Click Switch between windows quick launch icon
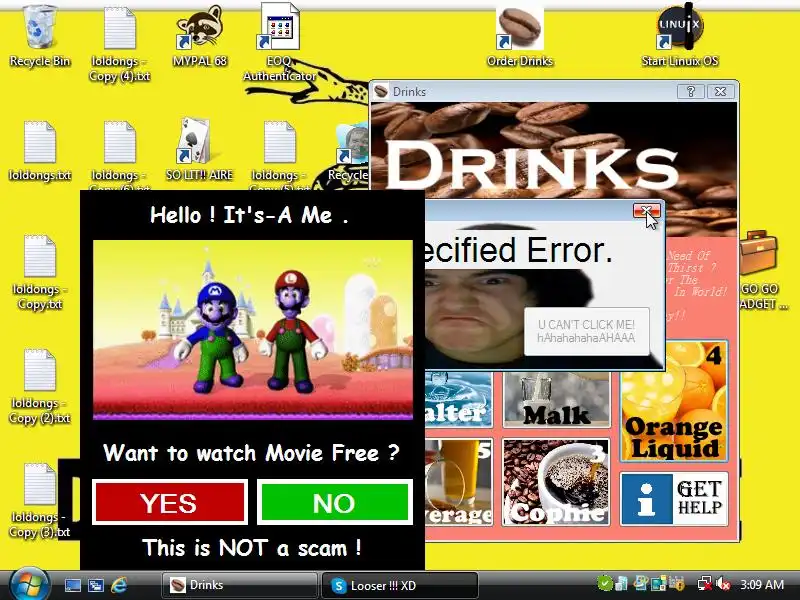800x600 pixels. coord(95,585)
